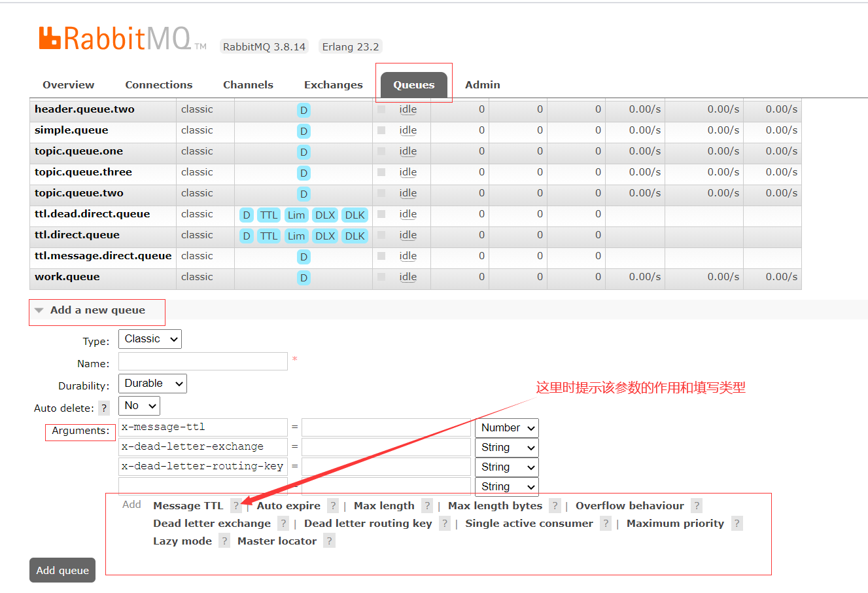
Task: Open the queue Type dropdown set to Classic
Action: pyautogui.click(x=150, y=339)
